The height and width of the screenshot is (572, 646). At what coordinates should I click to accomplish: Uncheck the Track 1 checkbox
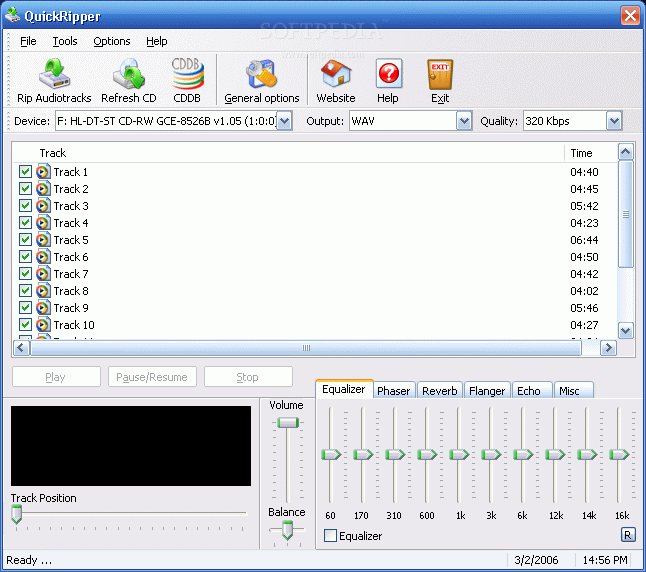pyautogui.click(x=25, y=171)
